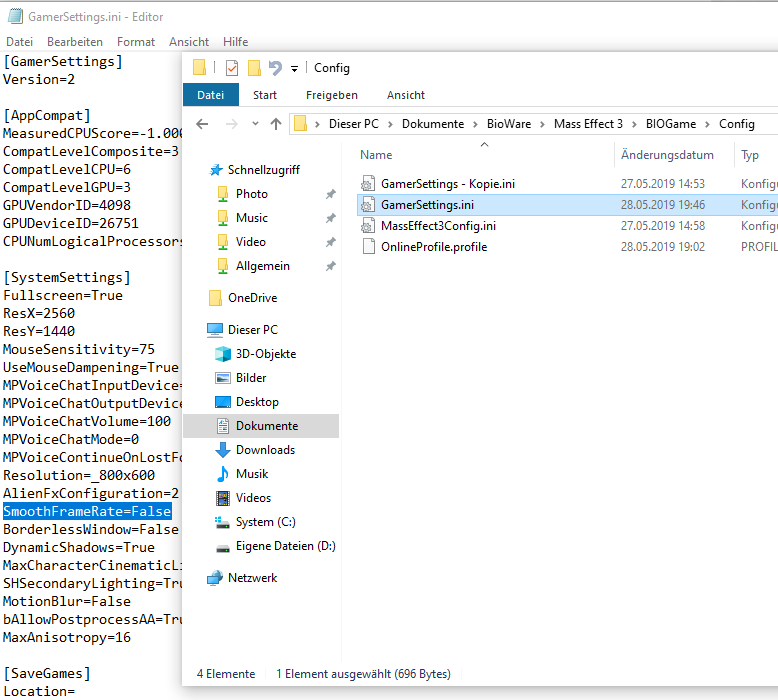Click BIOGame breadcrumb in address bar
Screen dimensions: 778x700
point(671,124)
